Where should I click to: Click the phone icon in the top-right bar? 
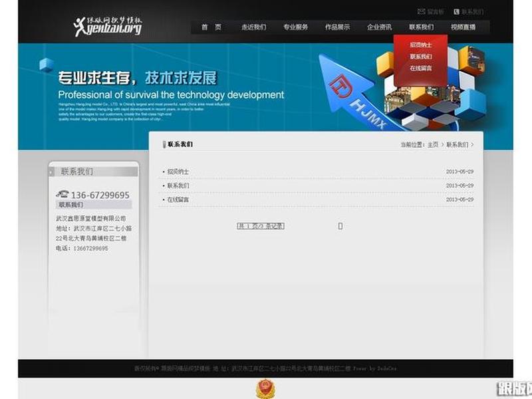(x=456, y=12)
